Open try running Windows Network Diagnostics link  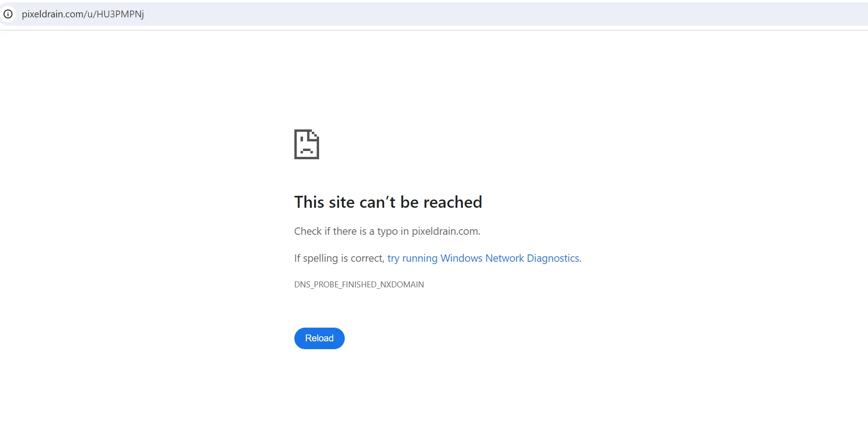pos(483,258)
